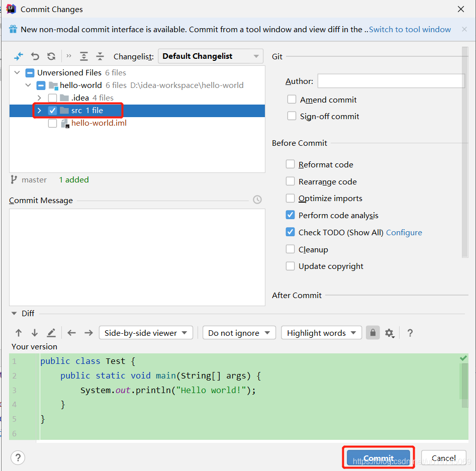The width and height of the screenshot is (476, 471).
Task: Open the Do not ignore dropdown
Action: click(239, 333)
